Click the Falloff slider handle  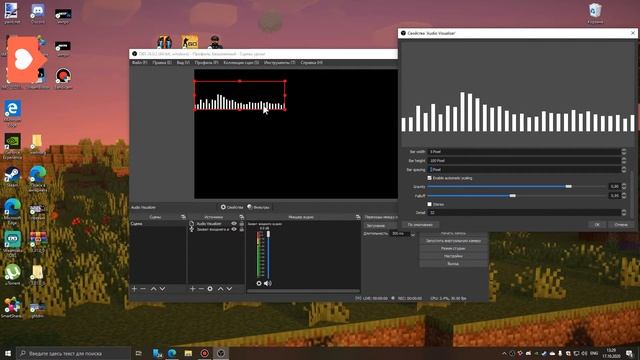coord(513,196)
